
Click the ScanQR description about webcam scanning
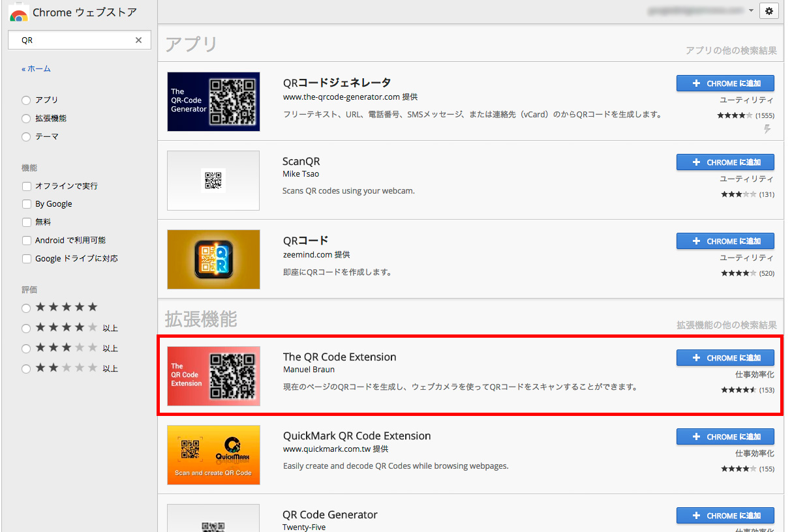click(x=348, y=191)
